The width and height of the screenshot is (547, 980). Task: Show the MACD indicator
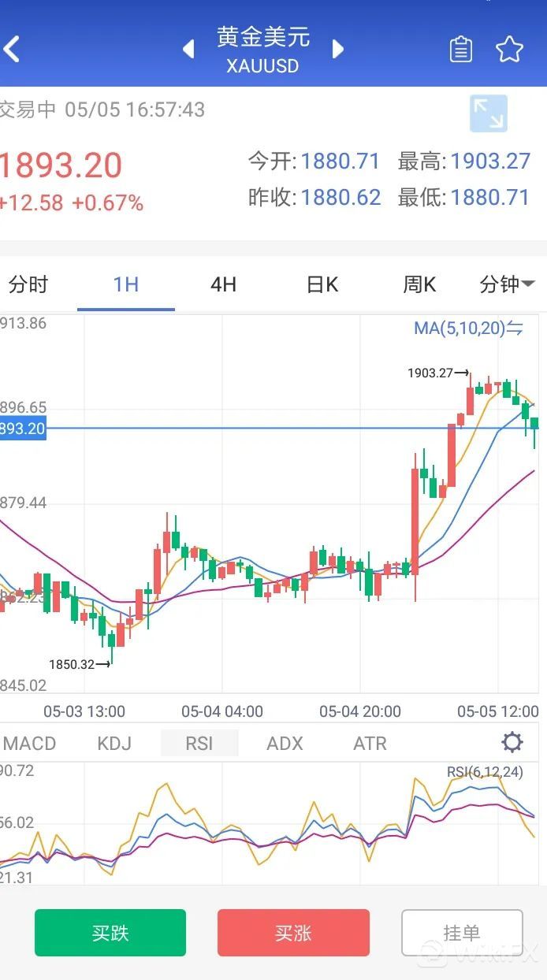(30, 743)
